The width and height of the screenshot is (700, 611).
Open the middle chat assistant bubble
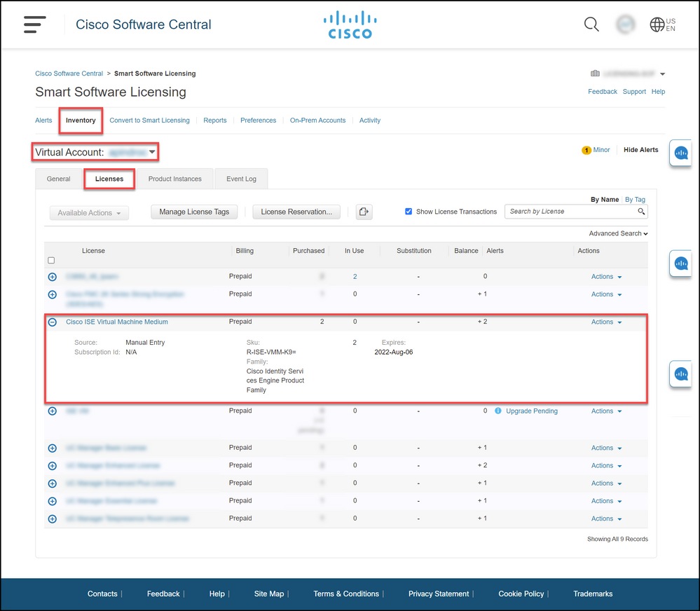pyautogui.click(x=681, y=263)
